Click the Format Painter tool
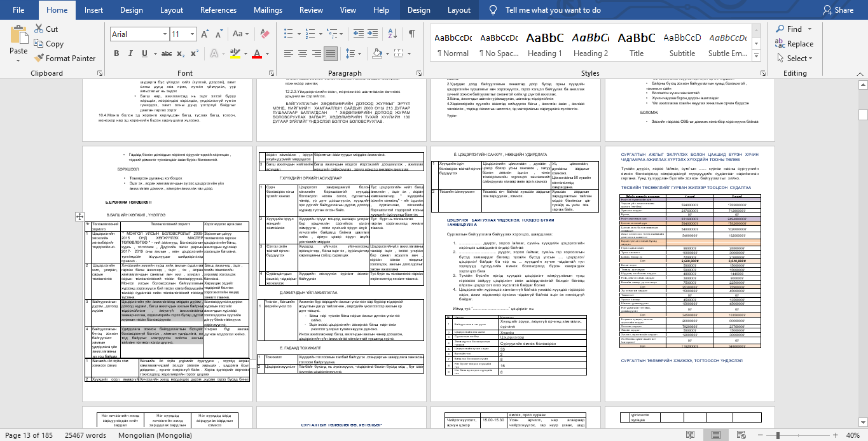Image resolution: width=868 pixels, height=441 pixels. [64, 58]
